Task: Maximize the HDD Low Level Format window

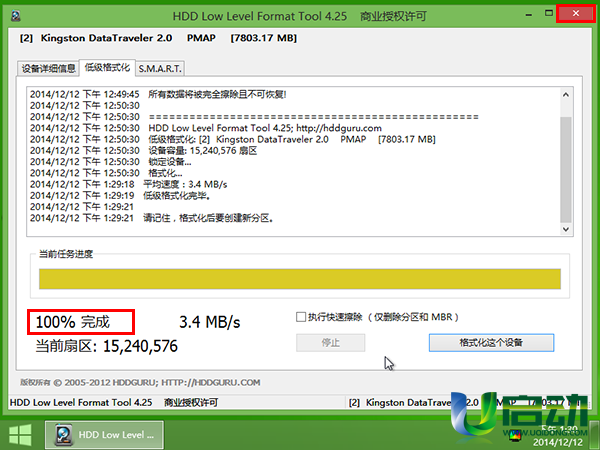Action: (549, 13)
